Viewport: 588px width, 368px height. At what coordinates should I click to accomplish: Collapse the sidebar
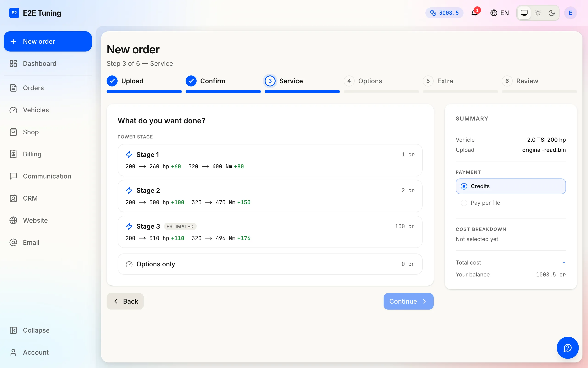pyautogui.click(x=48, y=330)
